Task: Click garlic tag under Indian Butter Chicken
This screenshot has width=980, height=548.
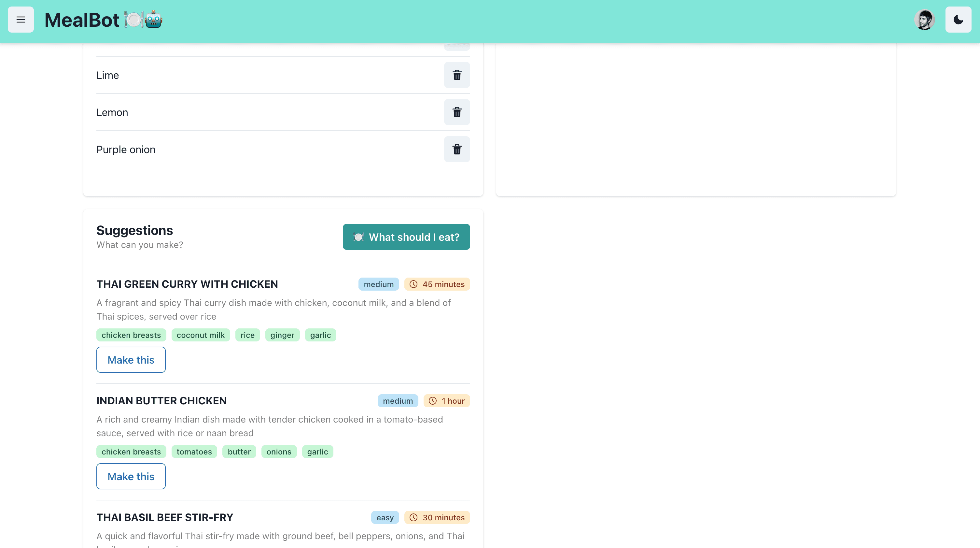Action: 317,452
